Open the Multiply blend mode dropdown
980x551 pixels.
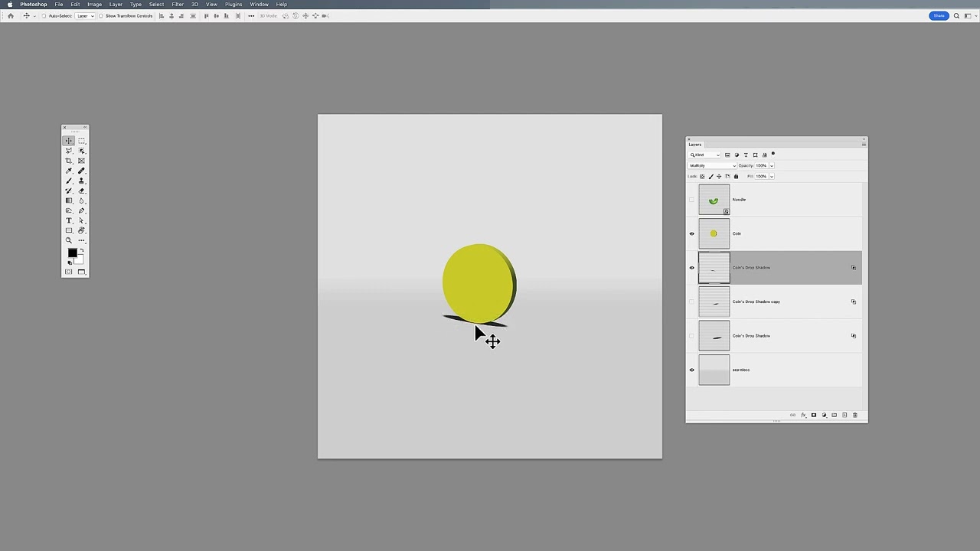coord(712,165)
